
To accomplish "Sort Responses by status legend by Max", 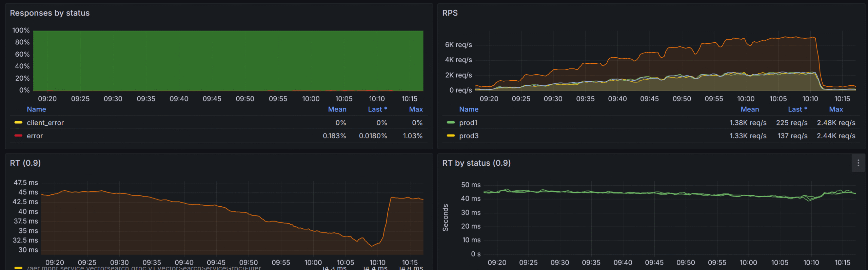I will pyautogui.click(x=416, y=109).
